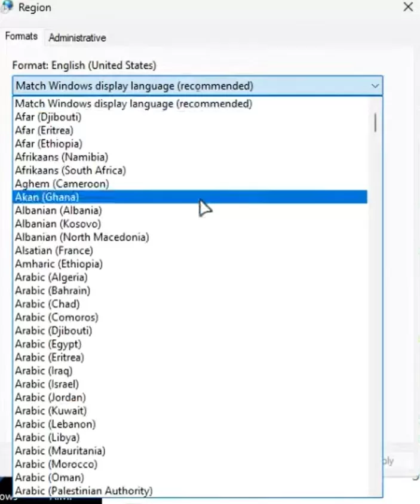Screen dimensions: 420x504
Task: Pick Arabic (Morocco) from the format list
Action: coord(191,464)
